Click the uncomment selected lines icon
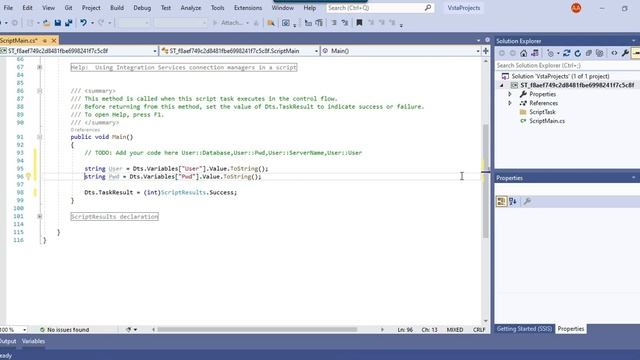 (x=345, y=23)
